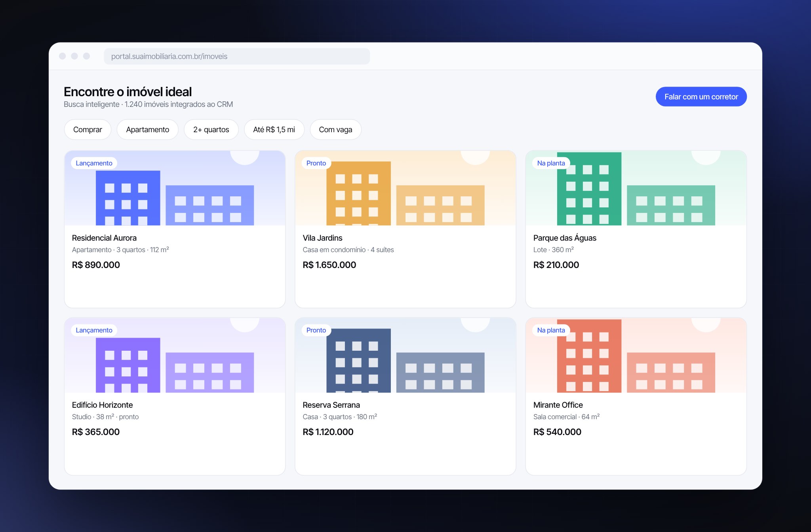Image resolution: width=811 pixels, height=532 pixels.
Task: Enable the Com vaga filter chip
Action: click(x=335, y=129)
